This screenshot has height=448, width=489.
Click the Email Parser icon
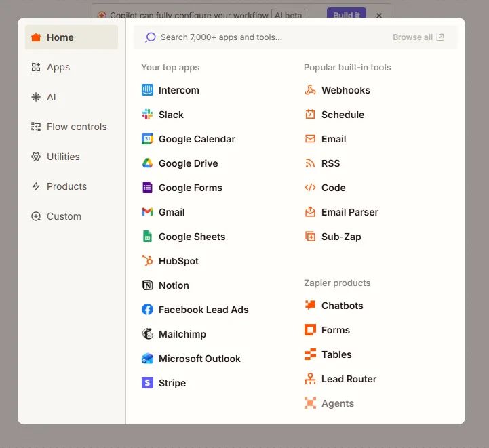pos(310,212)
